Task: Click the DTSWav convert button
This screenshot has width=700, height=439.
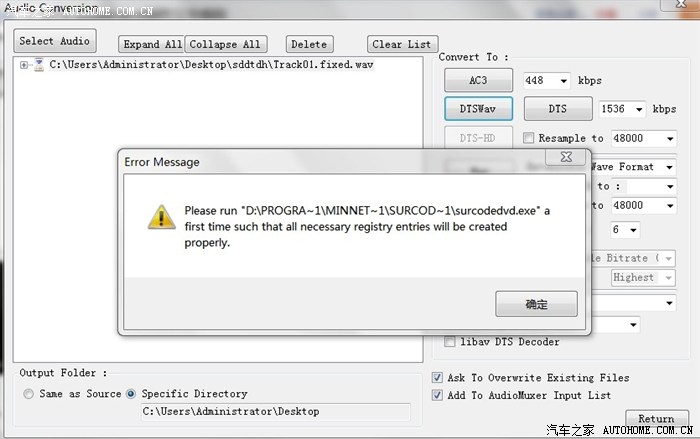Action: click(478, 109)
